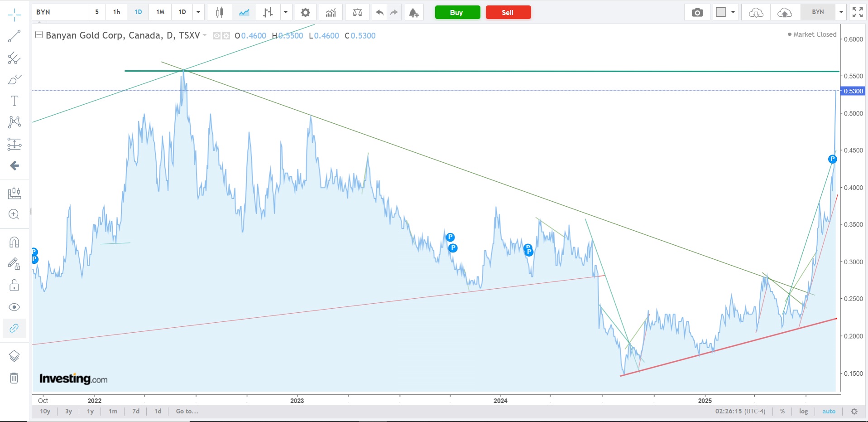Screen dimensions: 868x422
Task: Remove drawings with the trash icon
Action: point(14,378)
